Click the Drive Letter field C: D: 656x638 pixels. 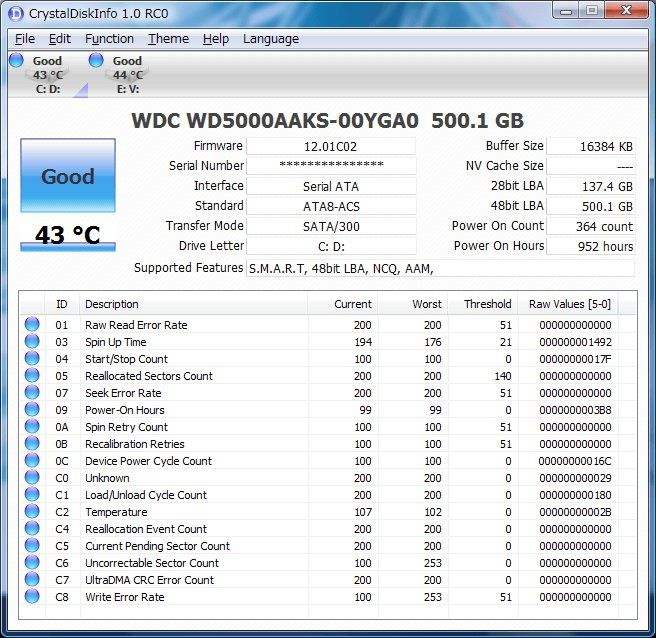click(331, 246)
